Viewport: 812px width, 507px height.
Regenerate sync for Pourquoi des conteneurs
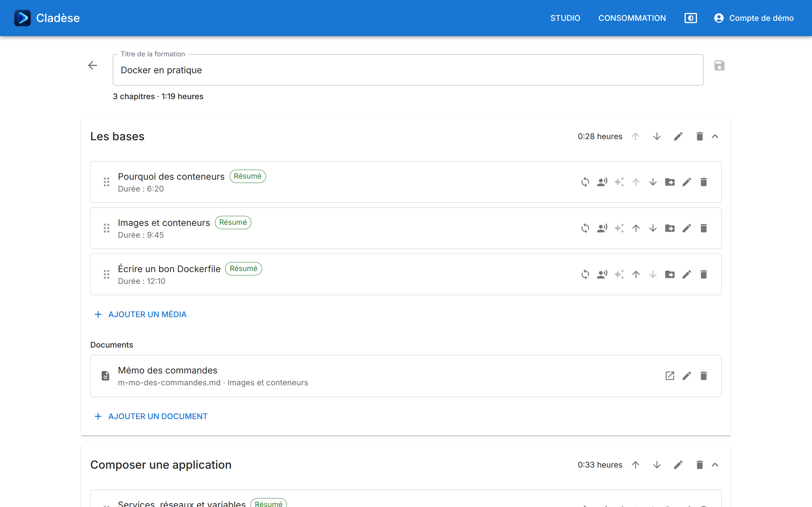pyautogui.click(x=585, y=182)
